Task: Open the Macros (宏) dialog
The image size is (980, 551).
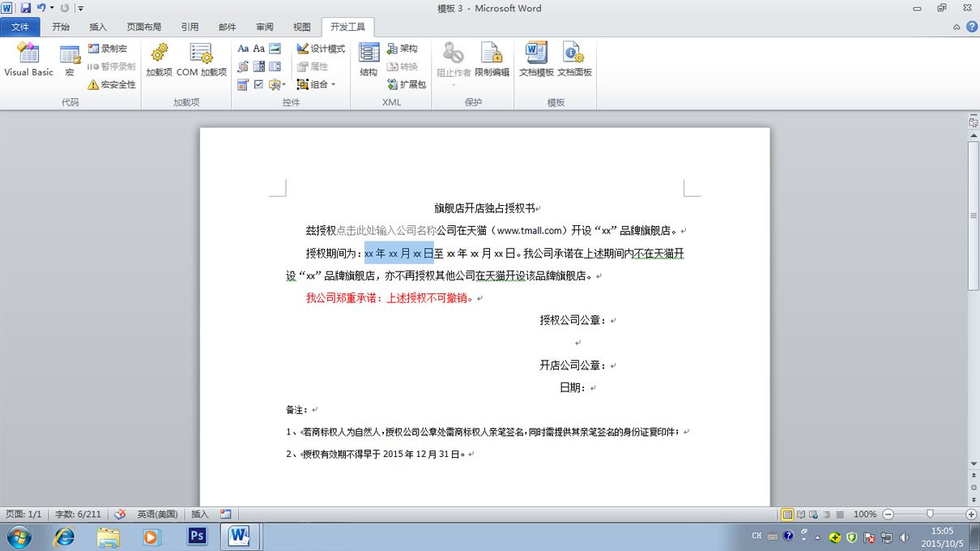Action: [x=70, y=61]
